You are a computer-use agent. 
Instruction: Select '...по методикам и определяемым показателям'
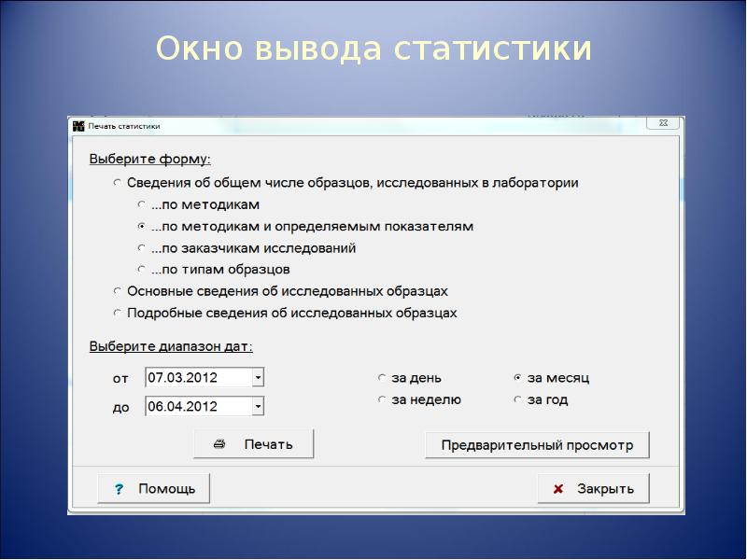point(141,227)
